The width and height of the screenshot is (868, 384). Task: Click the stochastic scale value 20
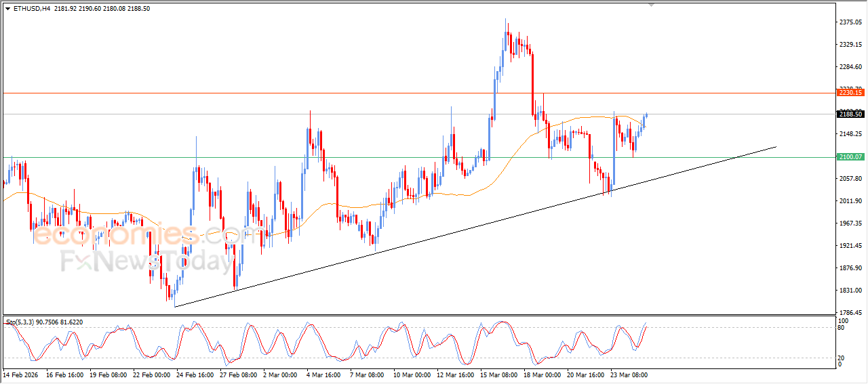(842, 358)
